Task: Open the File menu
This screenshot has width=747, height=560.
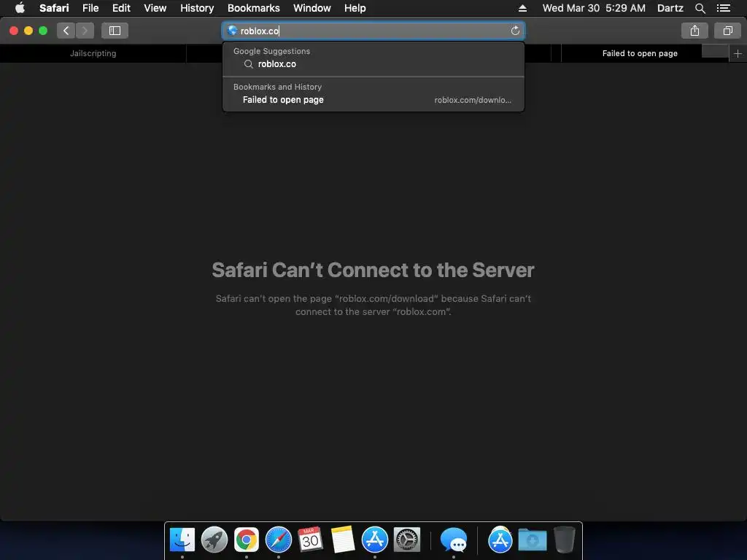Action: [x=90, y=8]
